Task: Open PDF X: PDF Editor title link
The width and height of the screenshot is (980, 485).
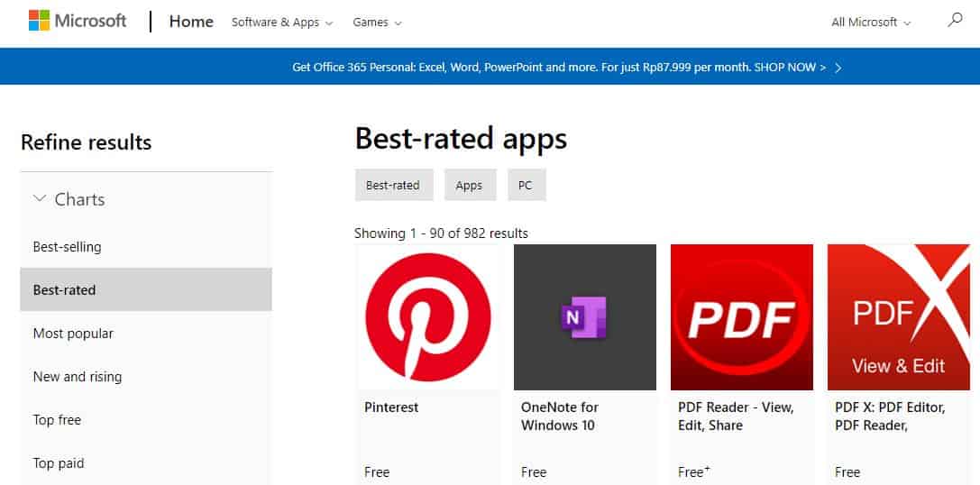Action: (x=890, y=416)
